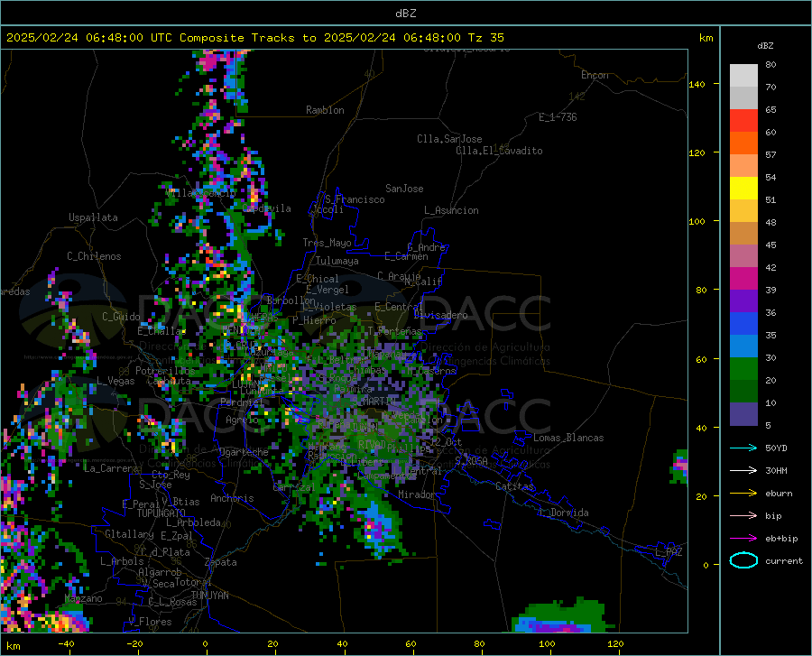Screen dimensions: 812x656
Task: Click the 'TUNUYAN' map label
Action: pyautogui.click(x=209, y=596)
